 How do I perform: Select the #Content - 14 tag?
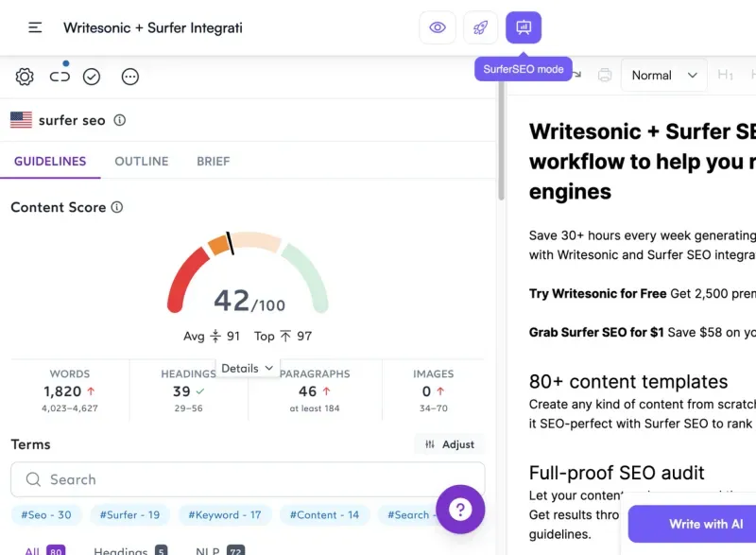[x=324, y=514]
